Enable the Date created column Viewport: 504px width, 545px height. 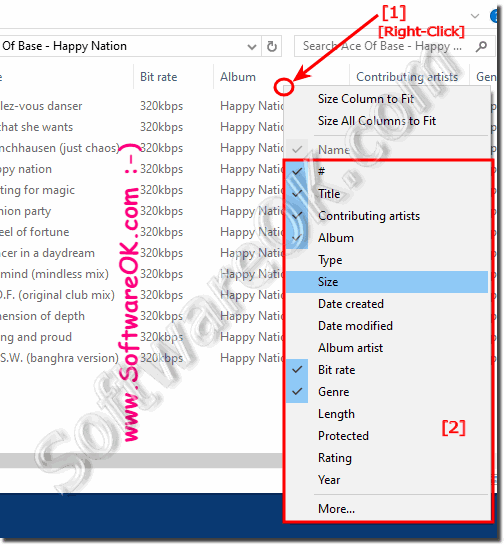(x=387, y=303)
